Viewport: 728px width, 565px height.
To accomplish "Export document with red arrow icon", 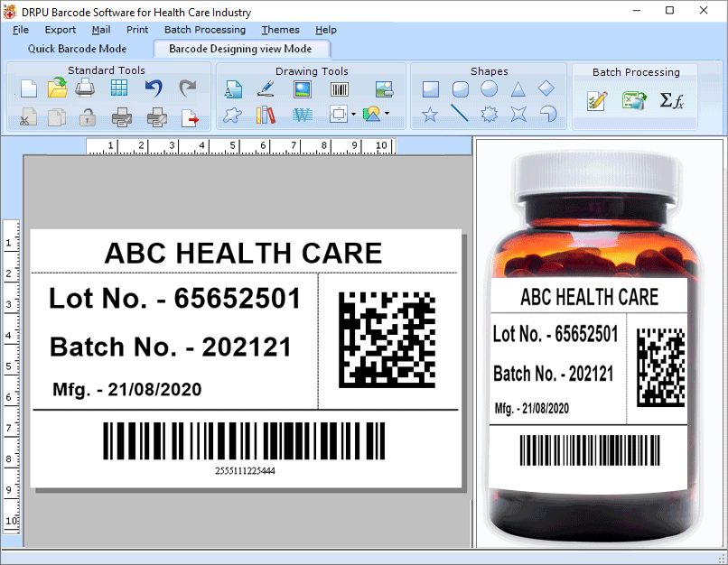I will coord(190,118).
